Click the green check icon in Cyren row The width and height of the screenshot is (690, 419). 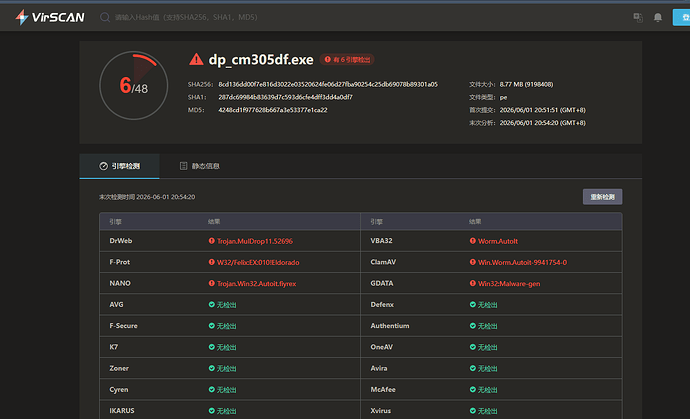click(x=212, y=390)
